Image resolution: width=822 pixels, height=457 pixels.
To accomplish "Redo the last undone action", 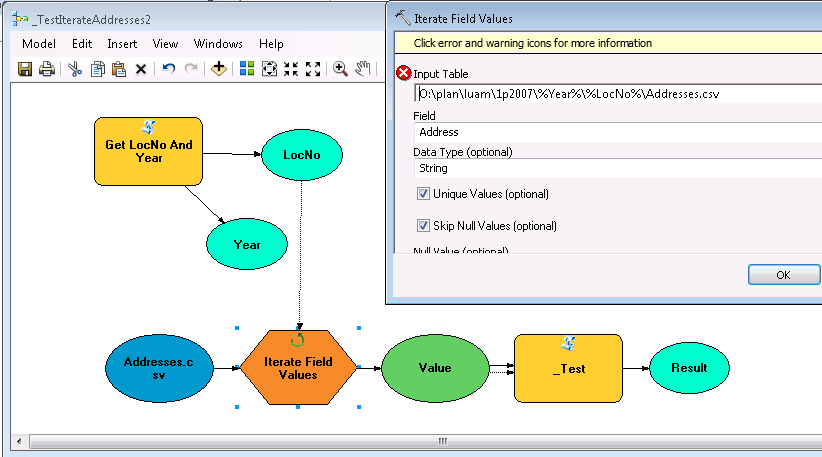I will [x=191, y=69].
